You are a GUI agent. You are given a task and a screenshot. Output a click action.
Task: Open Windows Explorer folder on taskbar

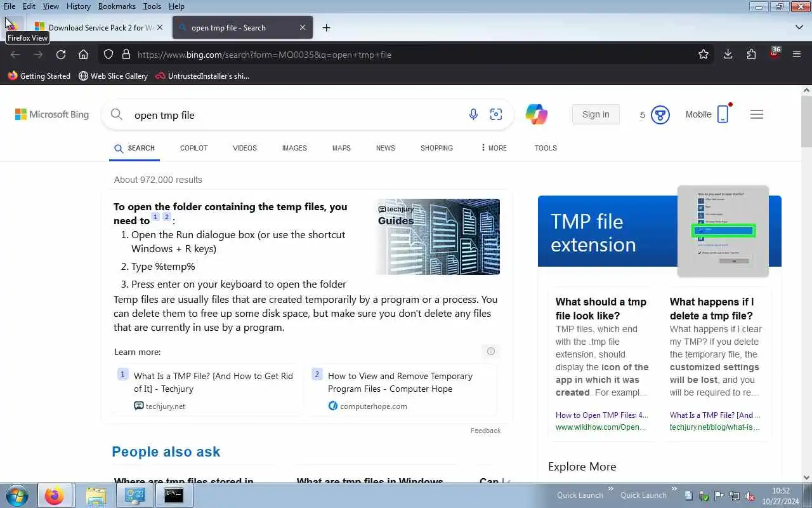(95, 495)
